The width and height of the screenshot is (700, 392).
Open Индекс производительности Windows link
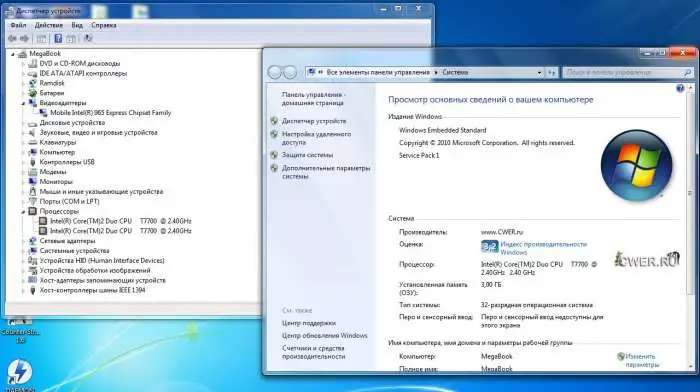point(544,248)
